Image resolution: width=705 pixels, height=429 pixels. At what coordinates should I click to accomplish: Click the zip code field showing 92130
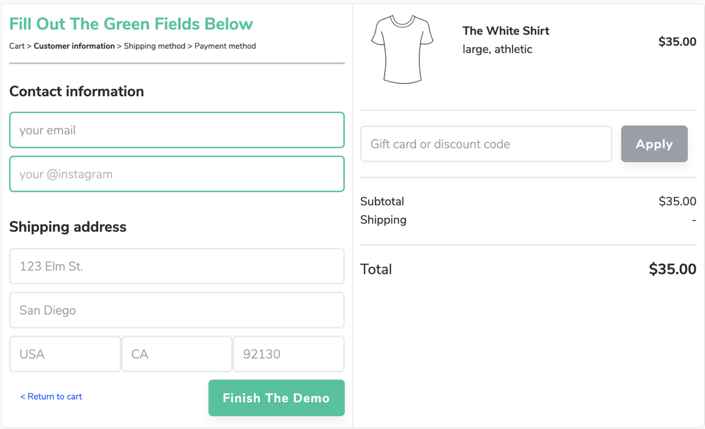coord(289,354)
